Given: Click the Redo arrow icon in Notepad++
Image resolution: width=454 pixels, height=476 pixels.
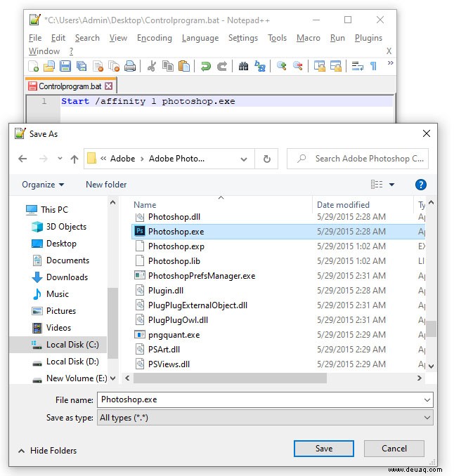Looking at the screenshot, I should (x=222, y=66).
